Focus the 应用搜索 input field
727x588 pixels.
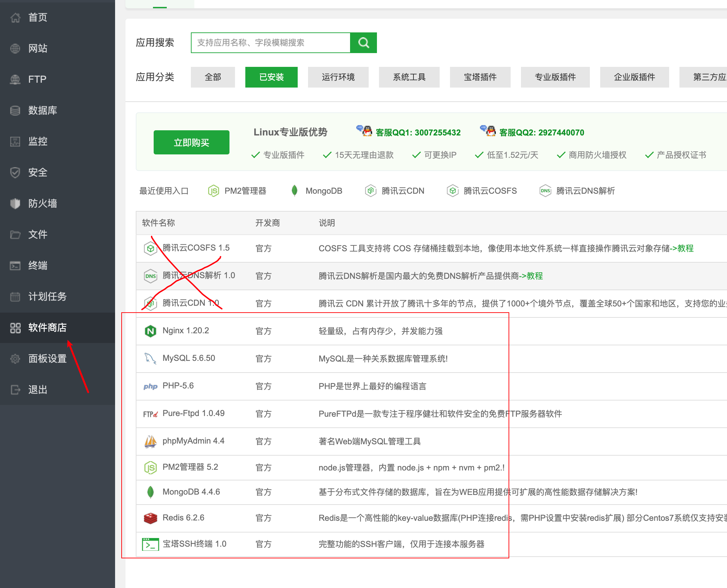point(271,43)
